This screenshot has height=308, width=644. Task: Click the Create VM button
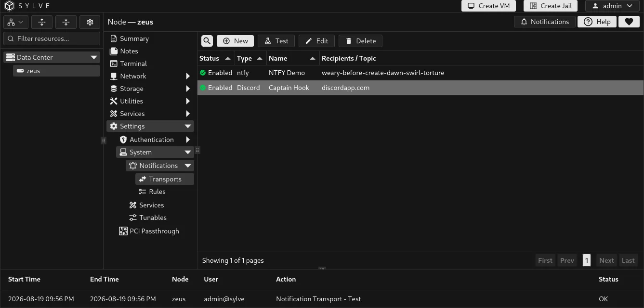[x=488, y=6]
